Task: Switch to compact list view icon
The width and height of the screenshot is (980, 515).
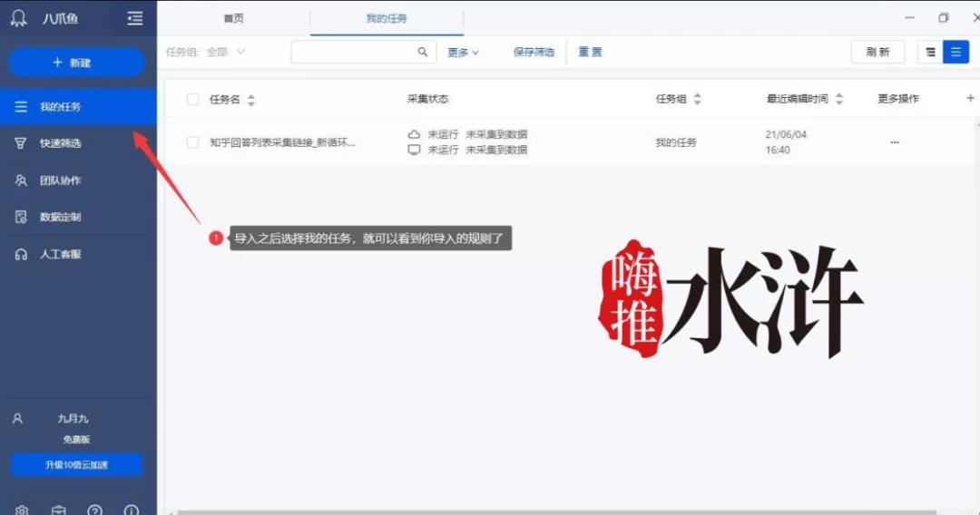Action: tap(931, 53)
